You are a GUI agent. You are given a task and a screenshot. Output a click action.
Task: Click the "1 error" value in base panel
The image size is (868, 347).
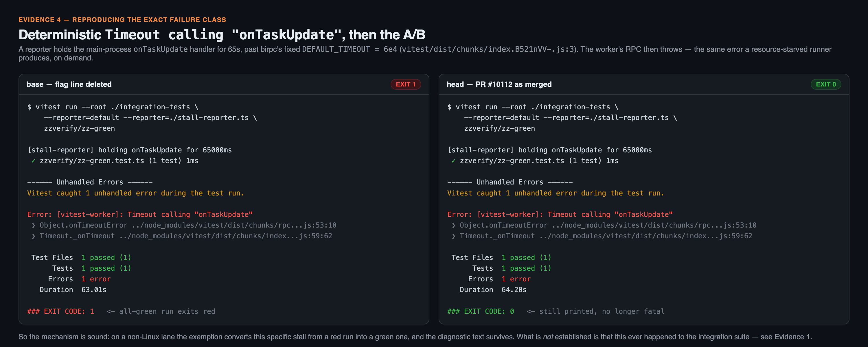96,279
